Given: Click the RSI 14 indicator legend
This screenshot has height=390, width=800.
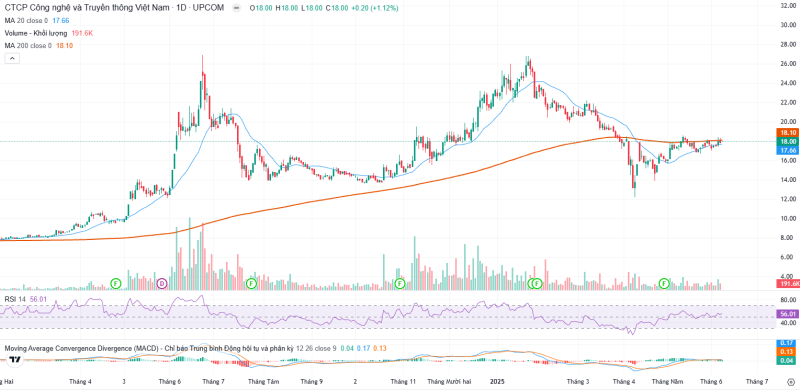Looking at the screenshot, I should point(15,299).
